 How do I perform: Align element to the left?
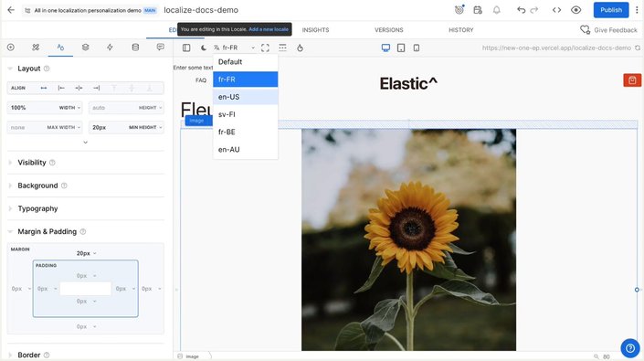[61, 88]
